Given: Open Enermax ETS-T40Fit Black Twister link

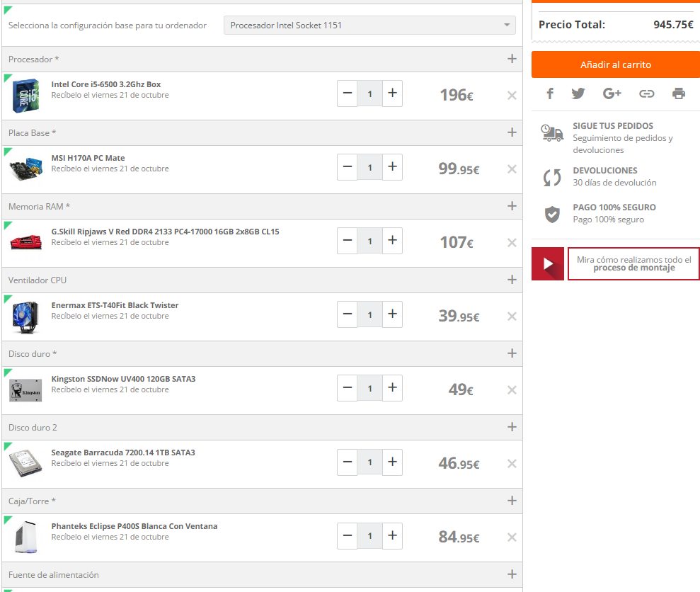Looking at the screenshot, I should coord(115,305).
